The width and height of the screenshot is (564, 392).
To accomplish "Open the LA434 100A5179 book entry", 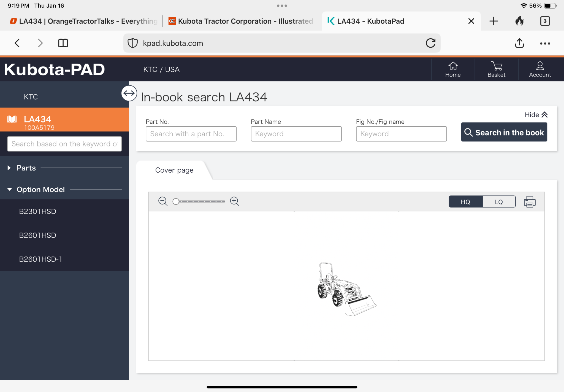I will (64, 120).
